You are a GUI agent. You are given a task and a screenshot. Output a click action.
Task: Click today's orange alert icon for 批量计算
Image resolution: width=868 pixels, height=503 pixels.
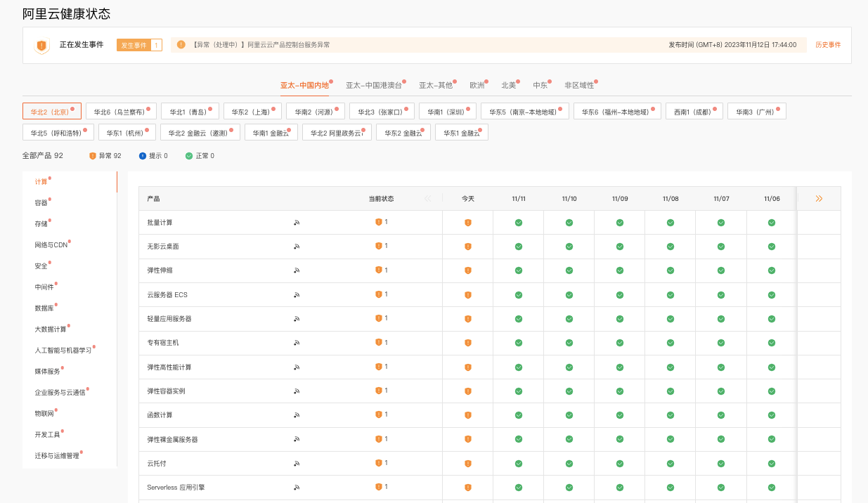click(x=468, y=223)
